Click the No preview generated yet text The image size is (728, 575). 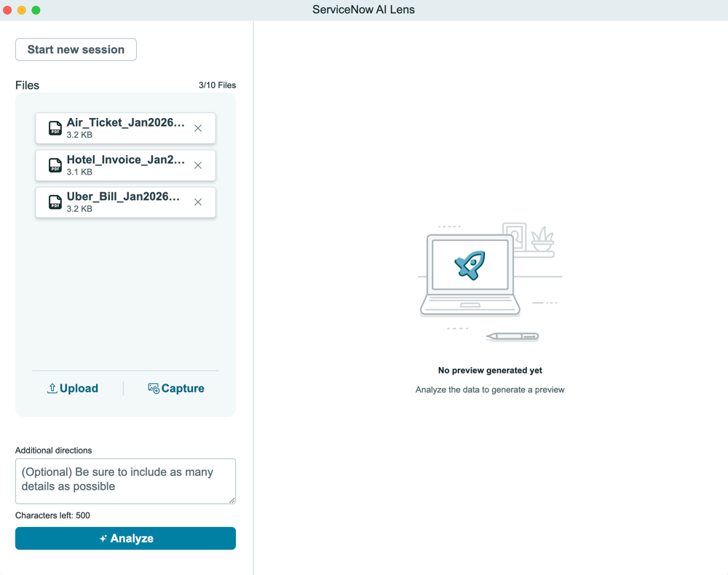490,370
